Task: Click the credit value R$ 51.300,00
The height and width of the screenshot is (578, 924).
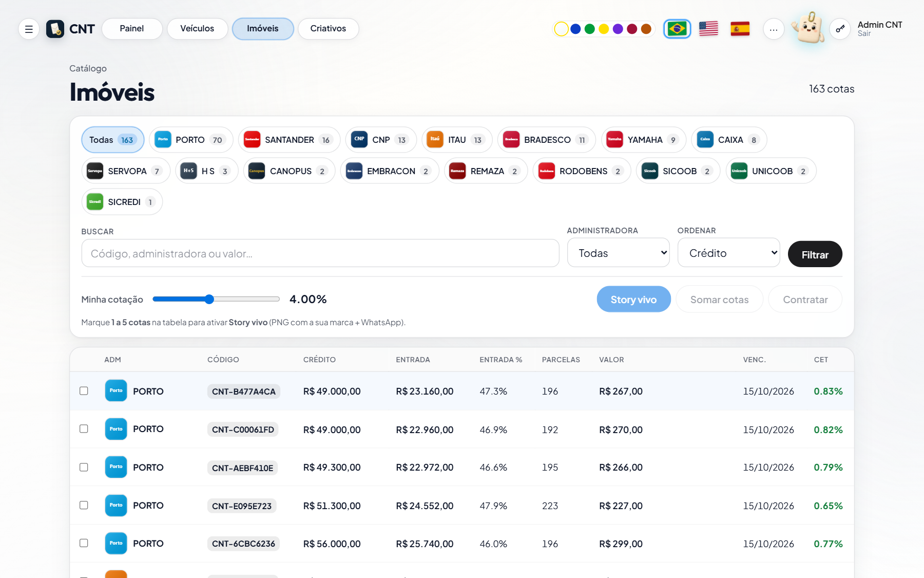Action: (332, 506)
